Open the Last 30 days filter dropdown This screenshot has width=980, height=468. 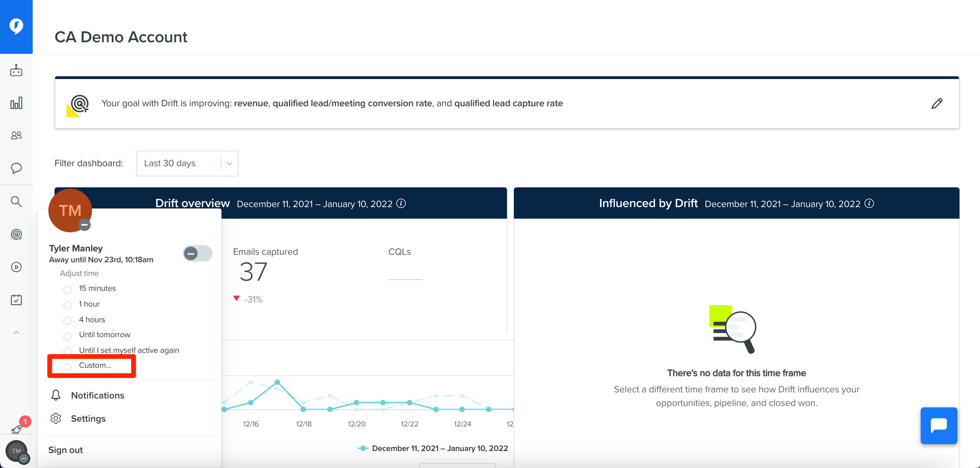pyautogui.click(x=187, y=163)
